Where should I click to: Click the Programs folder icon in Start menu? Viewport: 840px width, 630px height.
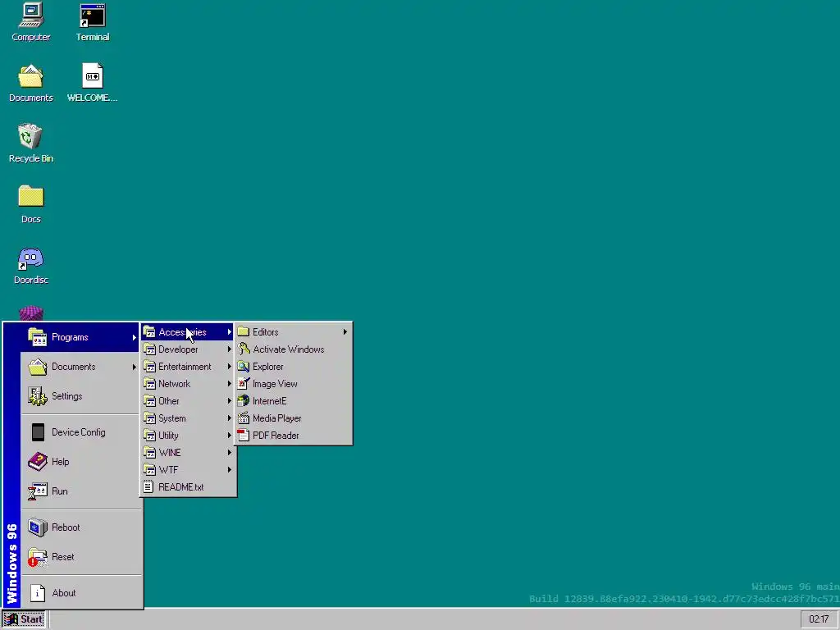point(38,337)
